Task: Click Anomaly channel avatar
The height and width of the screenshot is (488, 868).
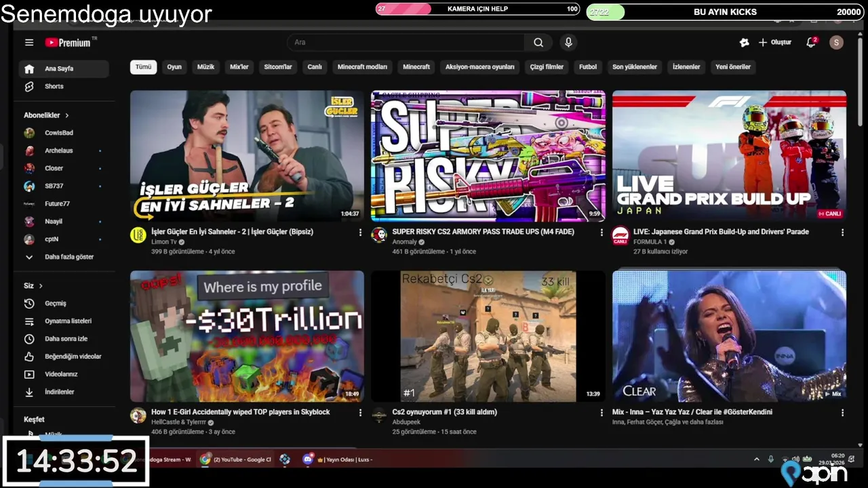Action: pyautogui.click(x=379, y=235)
